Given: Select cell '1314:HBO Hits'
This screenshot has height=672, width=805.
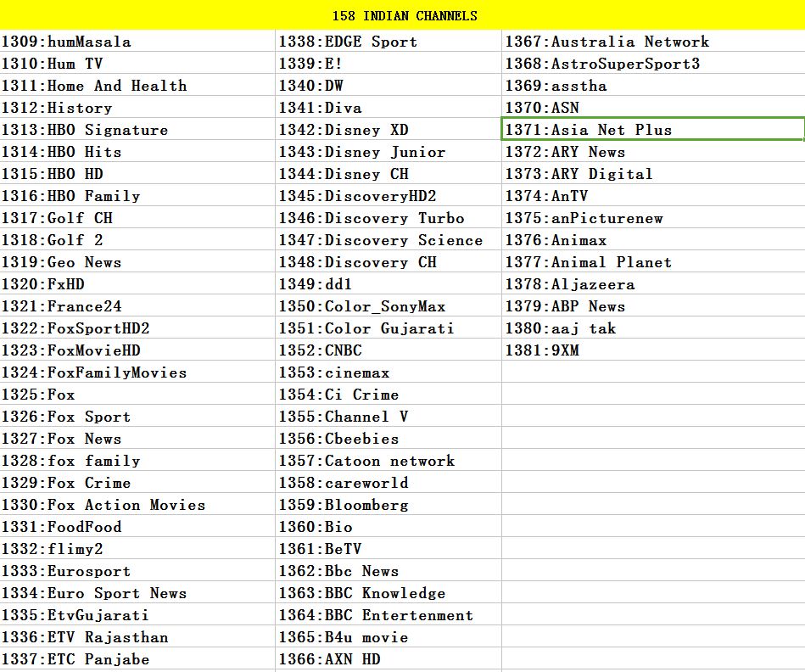Looking at the screenshot, I should coord(137,151).
